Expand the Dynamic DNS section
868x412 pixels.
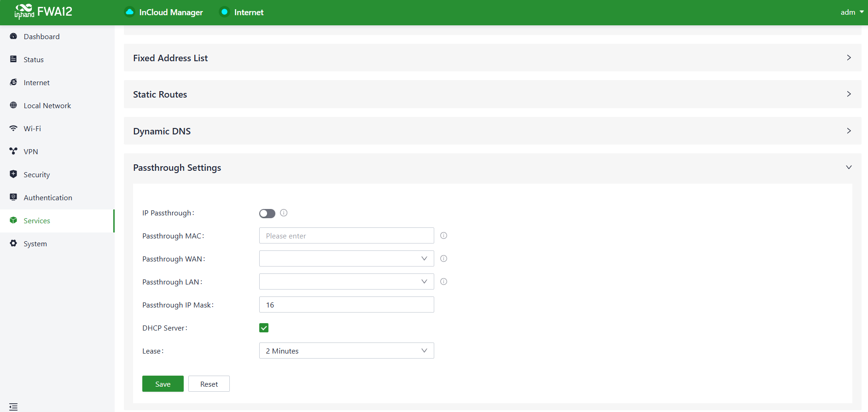(x=492, y=131)
